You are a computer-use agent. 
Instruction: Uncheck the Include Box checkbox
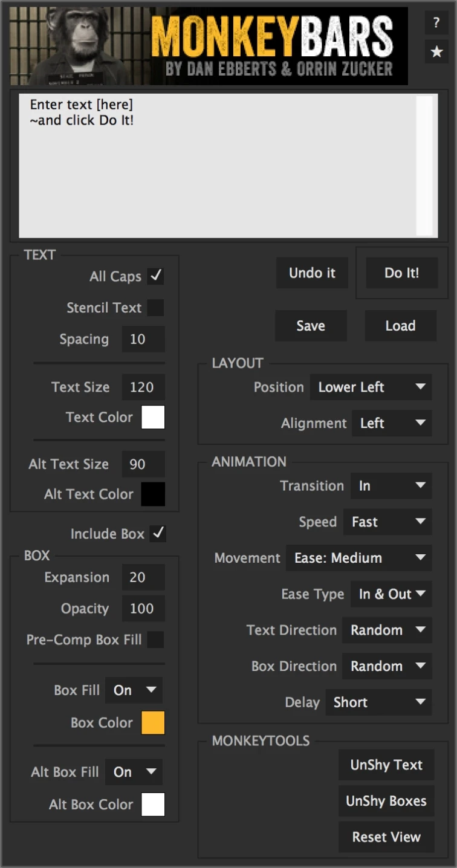158,534
